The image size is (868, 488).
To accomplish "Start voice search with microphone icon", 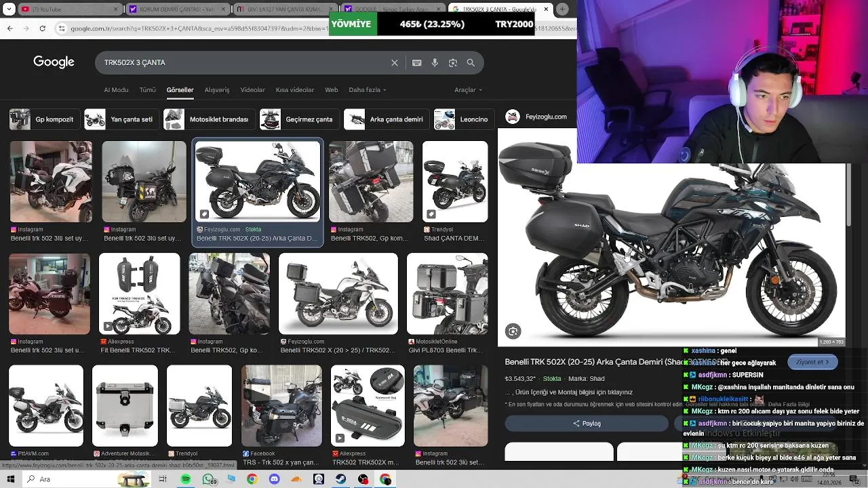I will point(435,62).
